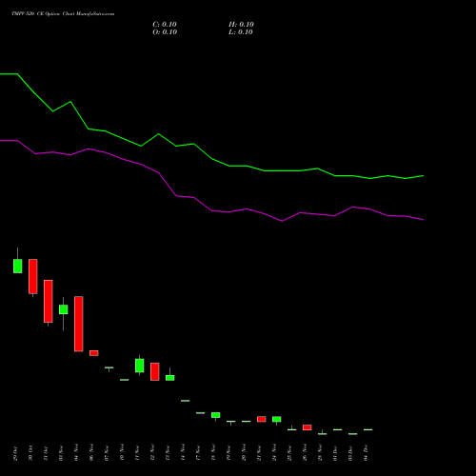Select the red candle above 21 Nov
Image resolution: width=476 pixels, height=476 pixels.
coord(262,419)
